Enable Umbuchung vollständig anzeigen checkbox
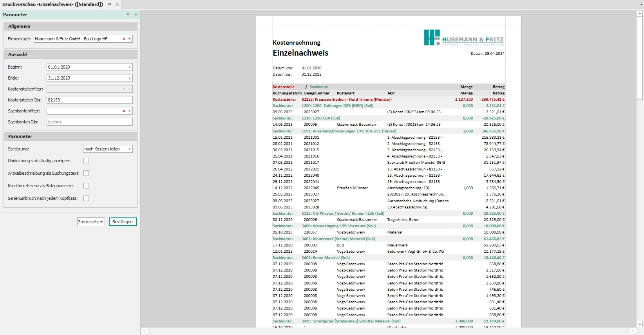The height and width of the screenshot is (335, 644). 86,161
